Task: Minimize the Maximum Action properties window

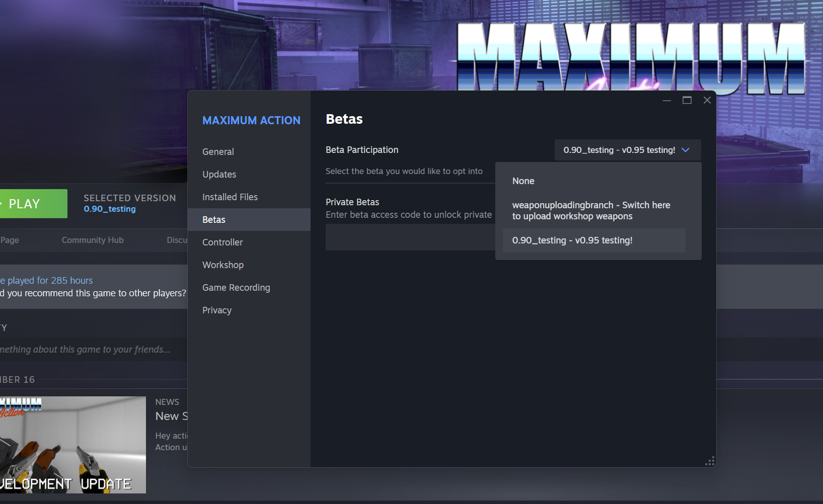Action: tap(667, 101)
